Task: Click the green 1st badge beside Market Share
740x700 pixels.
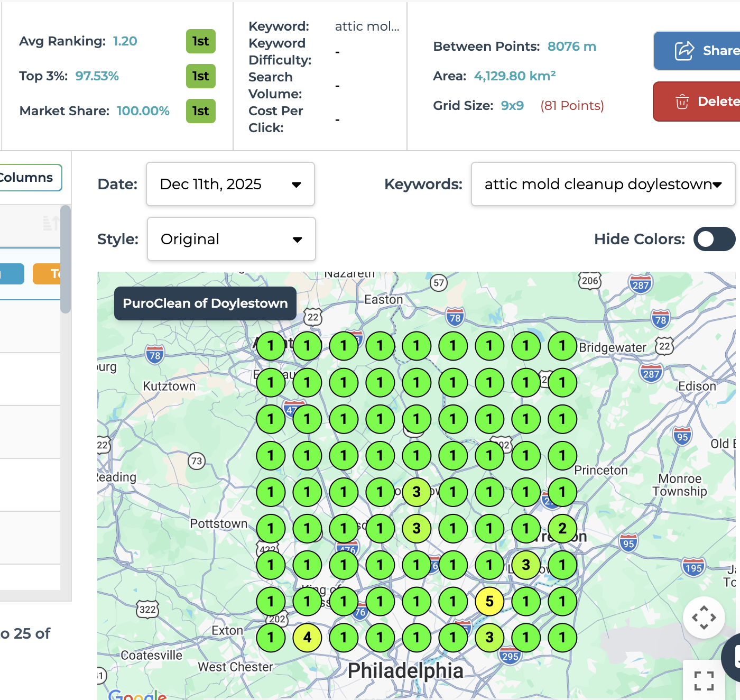Action: (x=200, y=111)
